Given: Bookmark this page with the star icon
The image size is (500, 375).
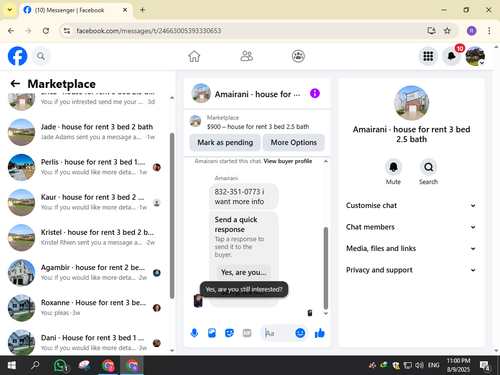Looking at the screenshot, I should click(447, 31).
